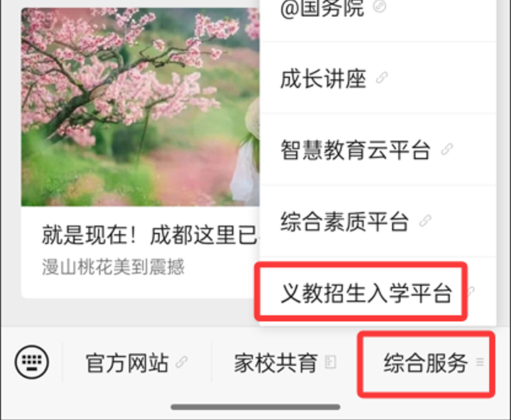Open the peach blossom article image

pyautogui.click(x=140, y=107)
